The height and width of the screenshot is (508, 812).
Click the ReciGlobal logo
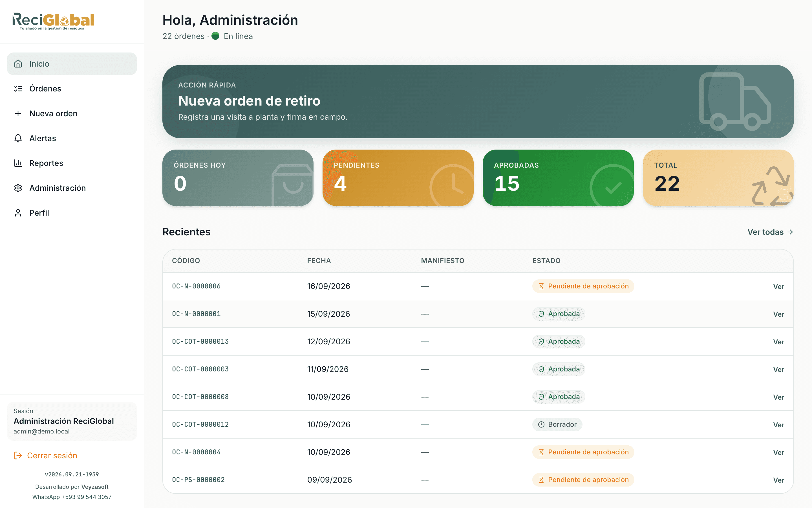point(53,21)
